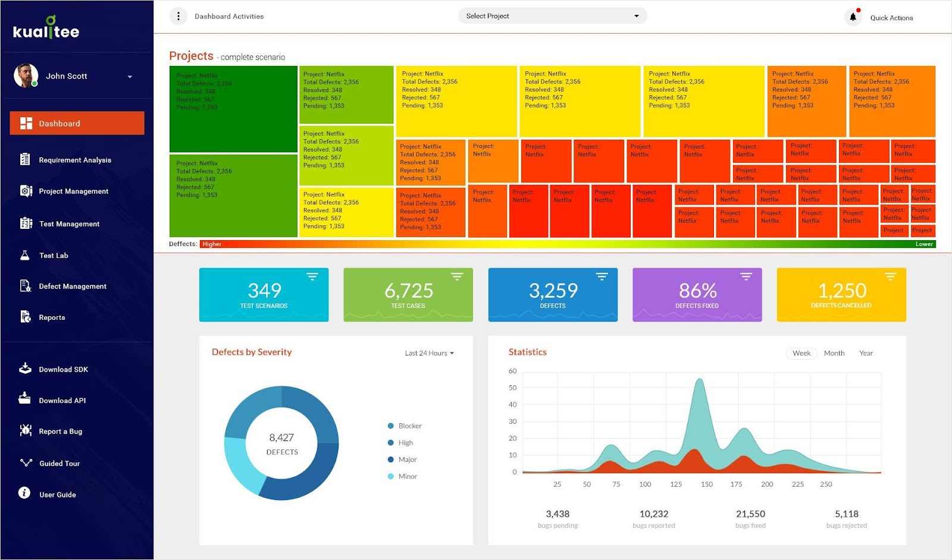
Task: Open the 3,259 Defects card
Action: [x=553, y=295]
